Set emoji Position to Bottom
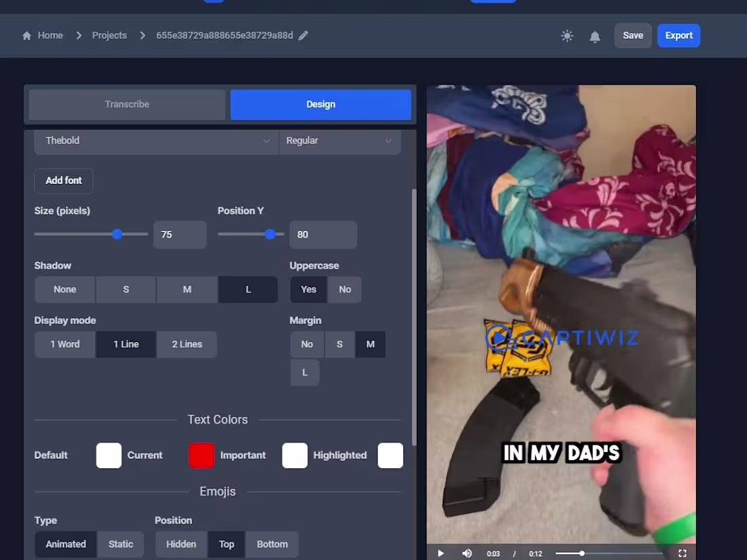The width and height of the screenshot is (747, 560). click(272, 544)
